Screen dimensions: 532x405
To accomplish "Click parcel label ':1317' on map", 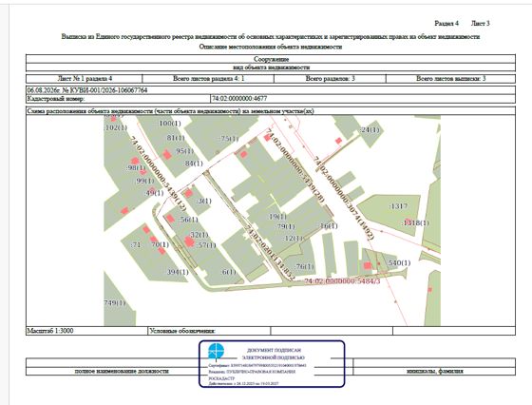I will [398, 206].
